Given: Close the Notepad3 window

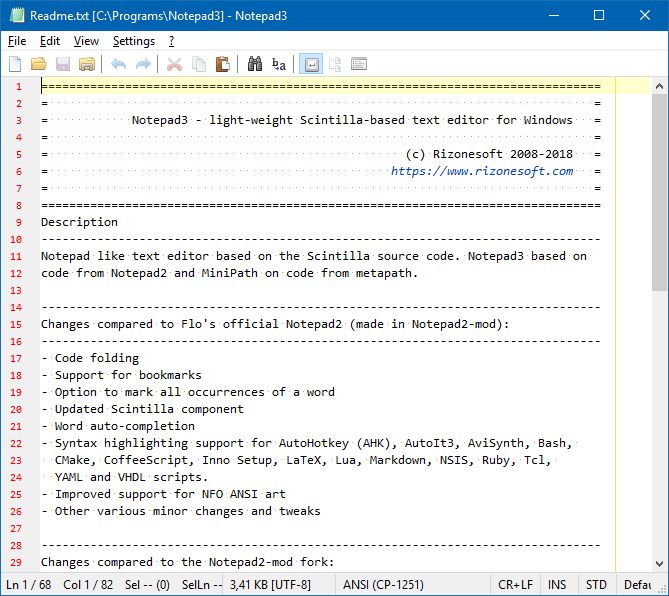Looking at the screenshot, I should 645,15.
